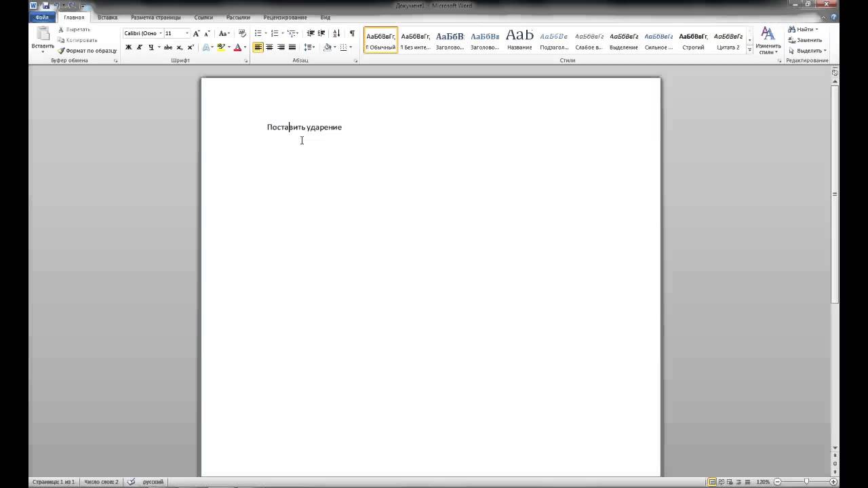Toggle the paragraph marks (¶) display
Viewport: 868px width, 488px height.
352,33
